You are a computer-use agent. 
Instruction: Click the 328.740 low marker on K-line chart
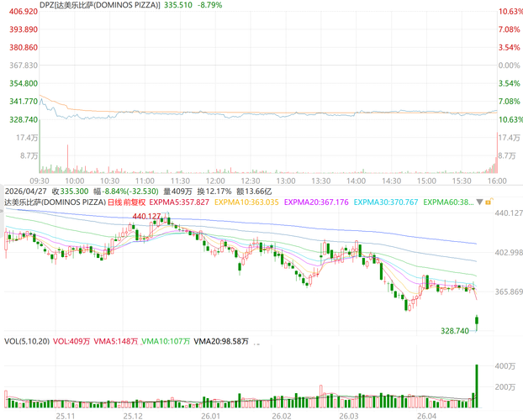[x=455, y=331]
